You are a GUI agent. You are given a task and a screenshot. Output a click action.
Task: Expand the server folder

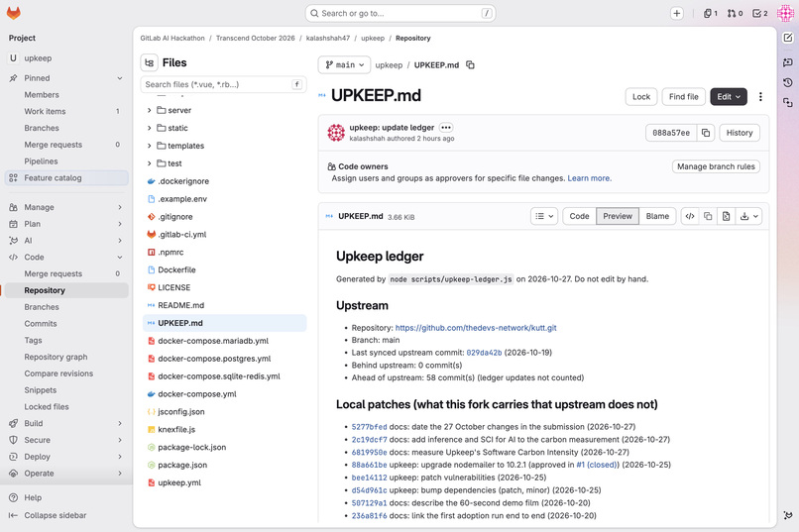(x=149, y=110)
